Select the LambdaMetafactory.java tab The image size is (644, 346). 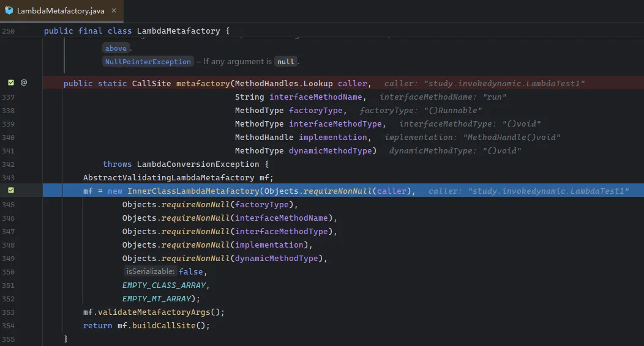pos(61,11)
